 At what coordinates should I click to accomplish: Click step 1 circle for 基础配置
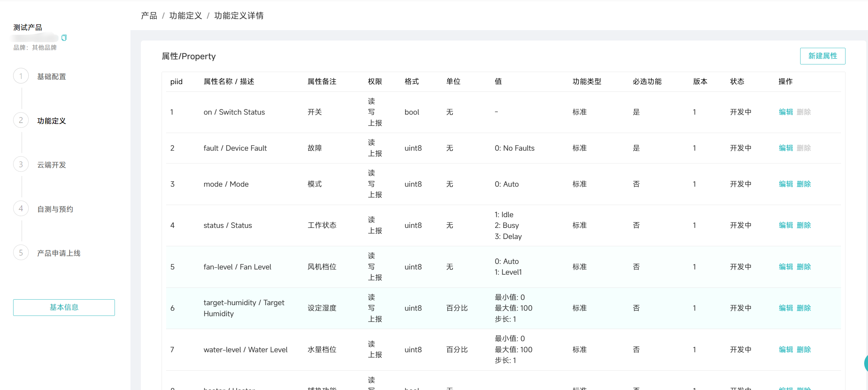(x=21, y=76)
